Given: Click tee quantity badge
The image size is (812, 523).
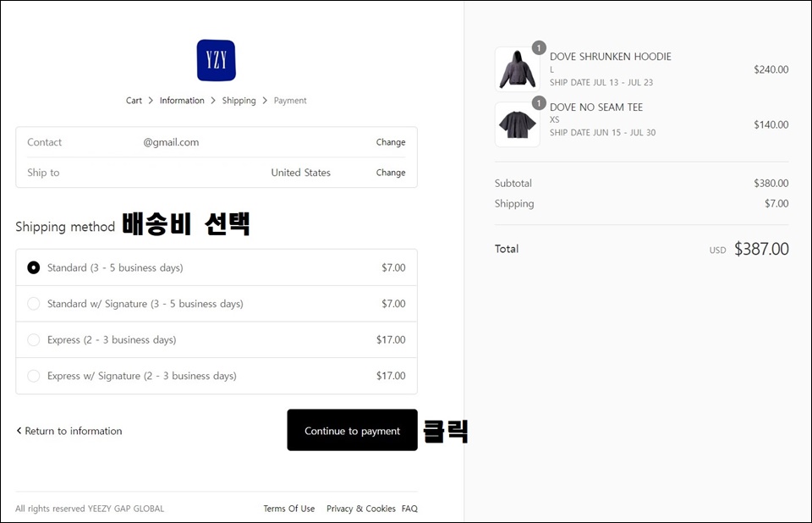Looking at the screenshot, I should click(539, 102).
